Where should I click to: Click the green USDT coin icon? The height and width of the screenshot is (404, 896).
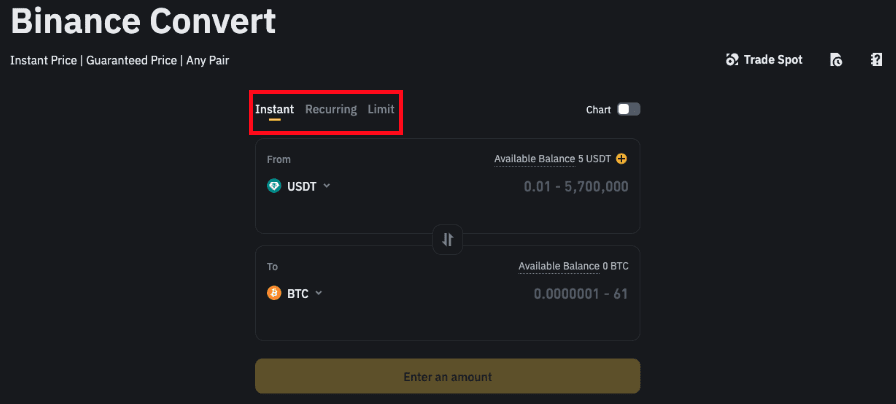[274, 186]
